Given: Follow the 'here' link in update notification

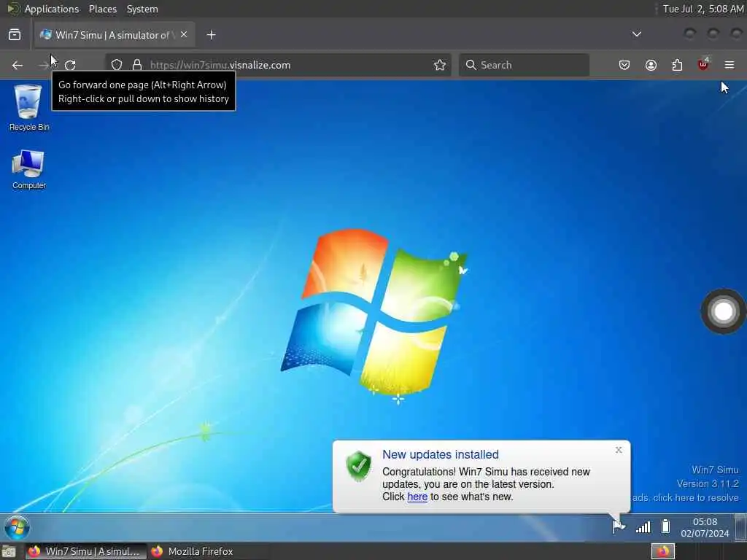Looking at the screenshot, I should tap(417, 497).
